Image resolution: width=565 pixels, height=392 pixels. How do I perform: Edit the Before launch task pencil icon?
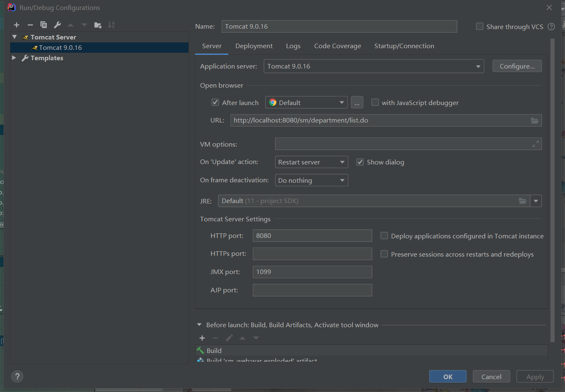click(229, 338)
